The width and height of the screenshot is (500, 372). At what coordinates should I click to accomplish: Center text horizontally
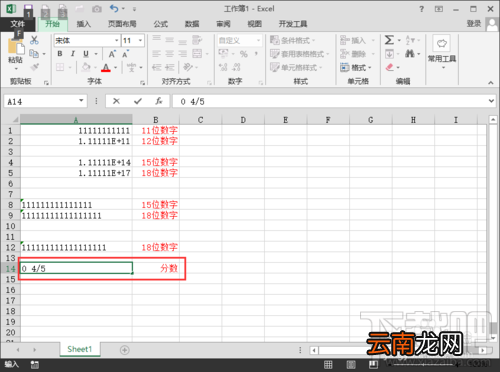point(169,54)
